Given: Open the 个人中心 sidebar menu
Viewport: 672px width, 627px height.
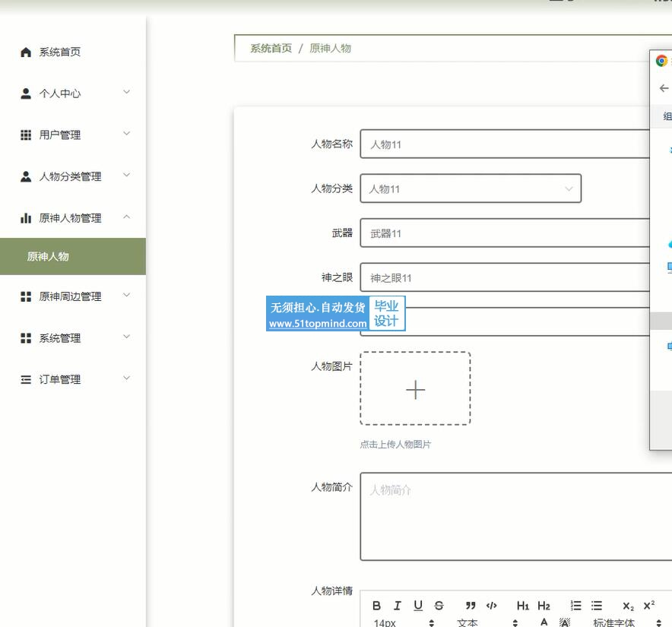Looking at the screenshot, I should click(x=73, y=93).
